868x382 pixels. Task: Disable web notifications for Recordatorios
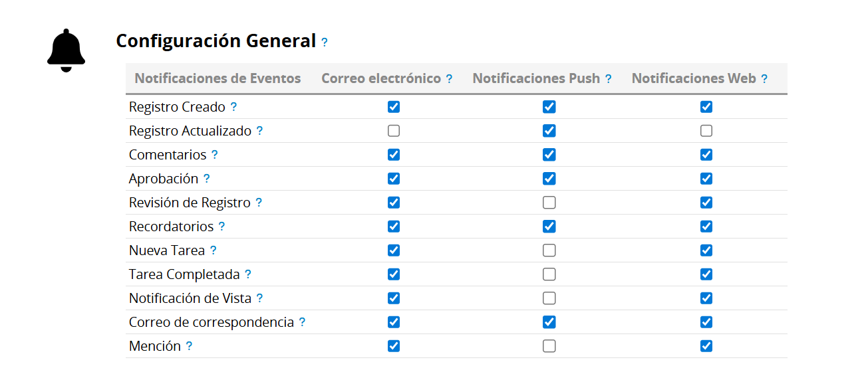click(x=706, y=227)
